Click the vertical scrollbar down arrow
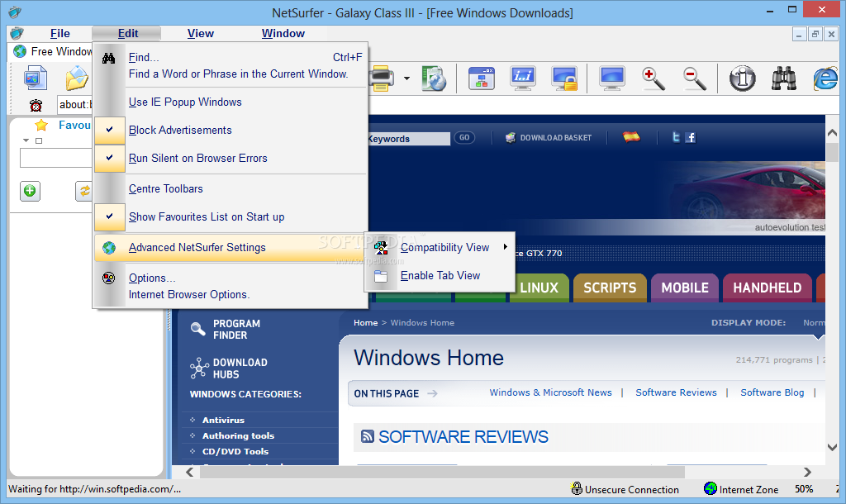This screenshot has height=504, width=846. point(833,447)
